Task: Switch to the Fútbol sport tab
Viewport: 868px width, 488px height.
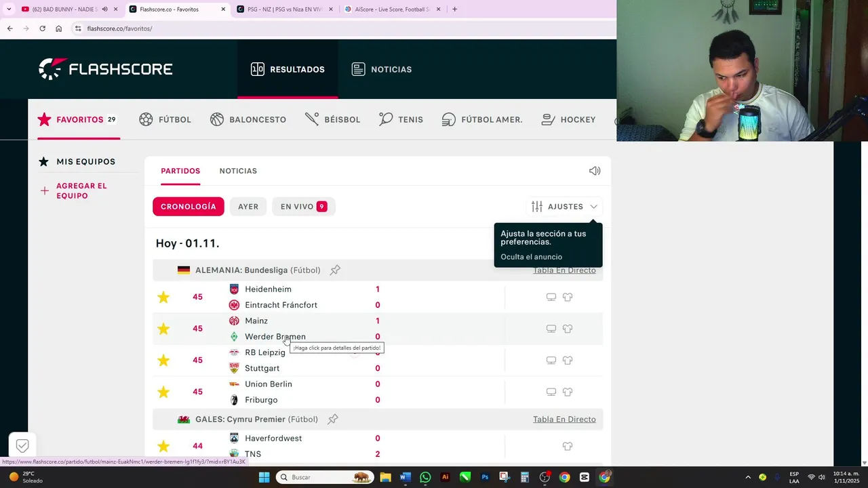Action: coord(165,119)
